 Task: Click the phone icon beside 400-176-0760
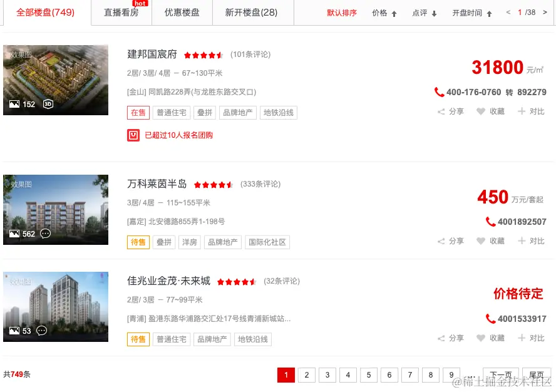tap(439, 92)
